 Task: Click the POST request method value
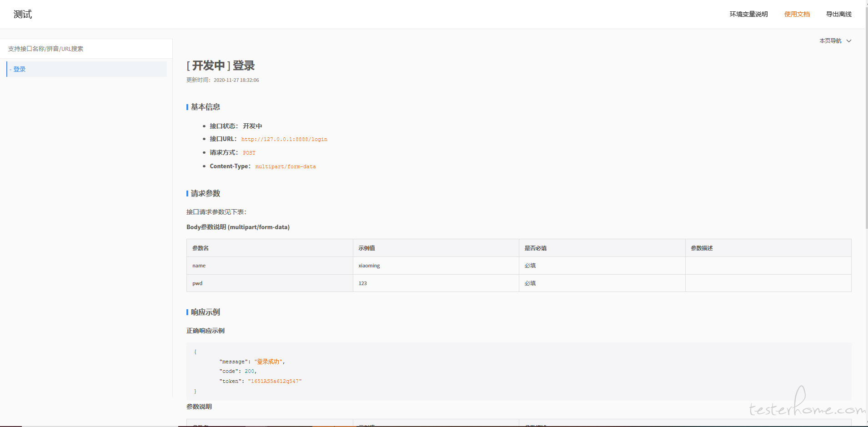pos(249,153)
